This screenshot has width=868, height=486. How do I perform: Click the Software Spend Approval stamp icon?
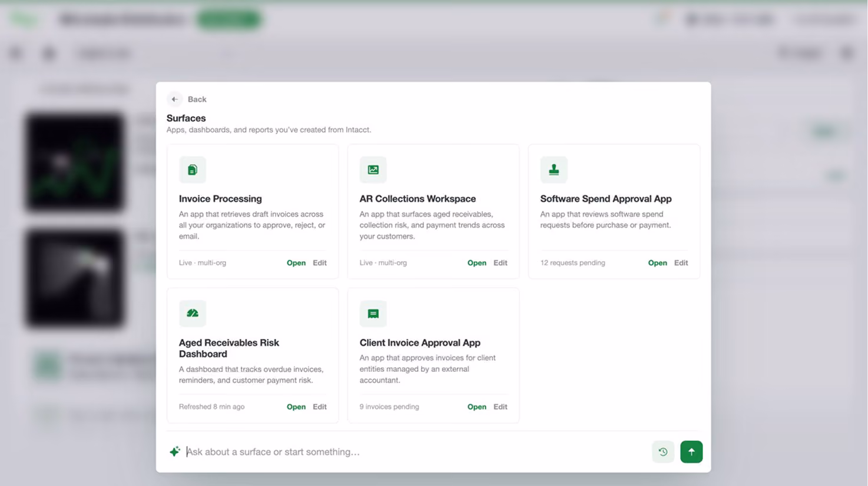pos(554,170)
